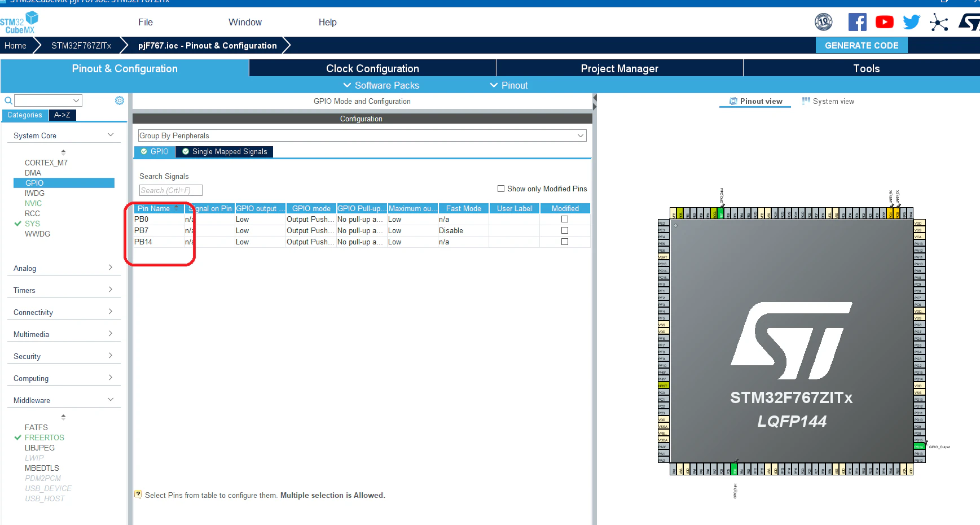
Task: Select the PB0 row in pin table
Action: (x=362, y=219)
